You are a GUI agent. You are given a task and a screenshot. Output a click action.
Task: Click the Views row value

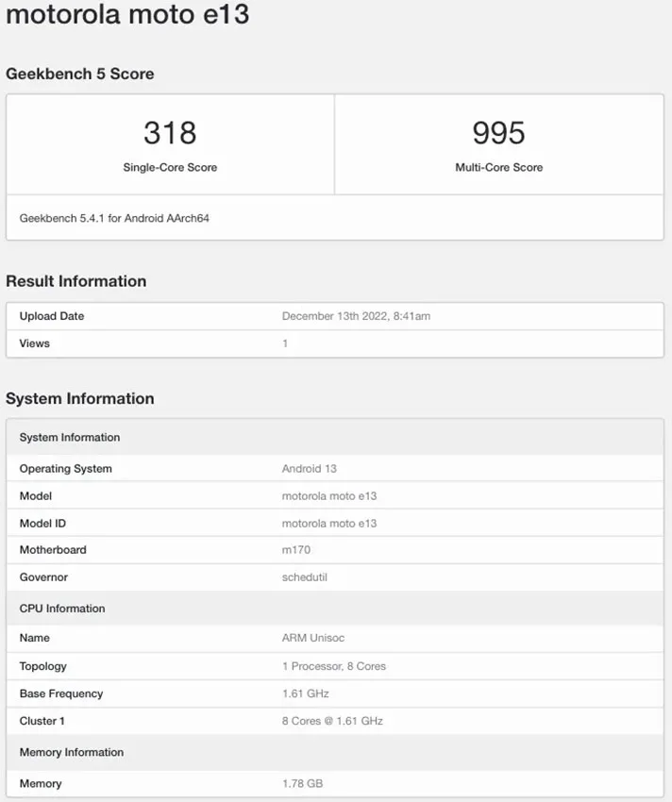click(285, 343)
